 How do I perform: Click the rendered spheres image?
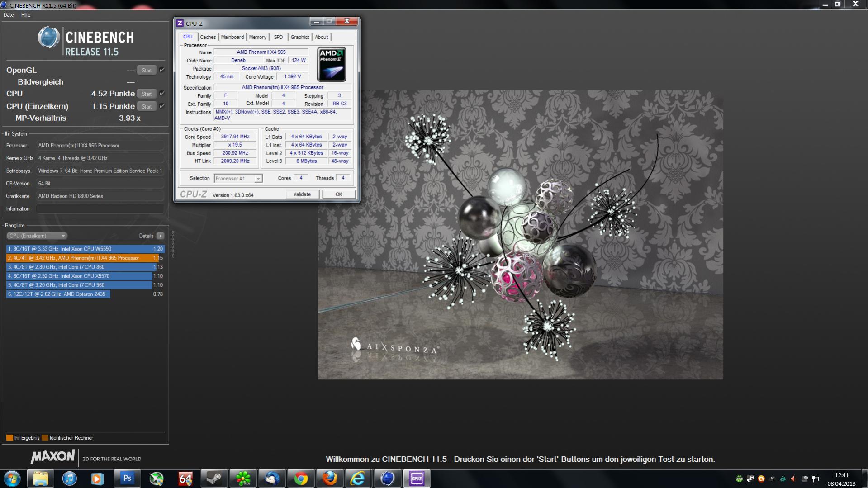521,235
